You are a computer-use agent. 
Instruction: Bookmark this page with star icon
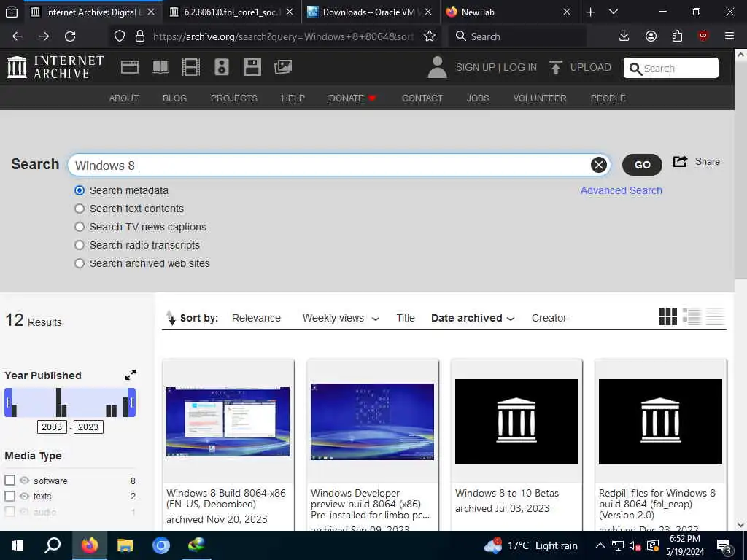pos(429,36)
